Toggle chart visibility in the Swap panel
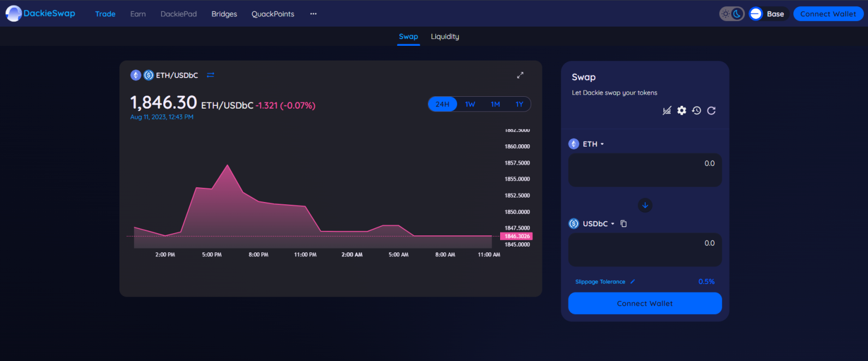The height and width of the screenshot is (361, 868). [x=667, y=110]
